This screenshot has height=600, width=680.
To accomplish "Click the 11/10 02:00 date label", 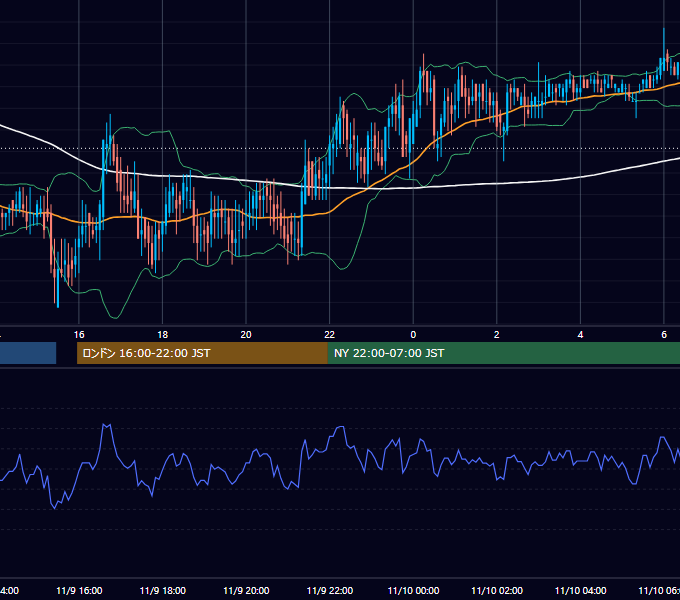I will click(497, 591).
